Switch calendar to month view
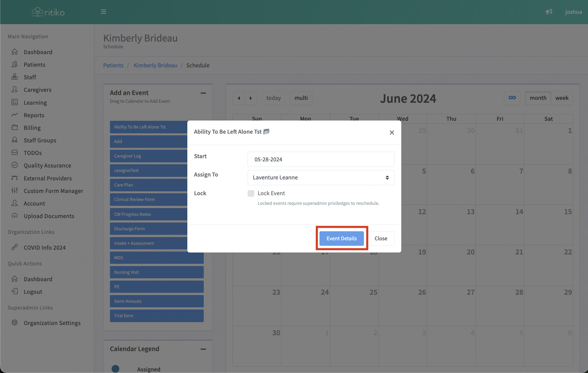Screen dimensions: 588x373 pyautogui.click(x=538, y=98)
